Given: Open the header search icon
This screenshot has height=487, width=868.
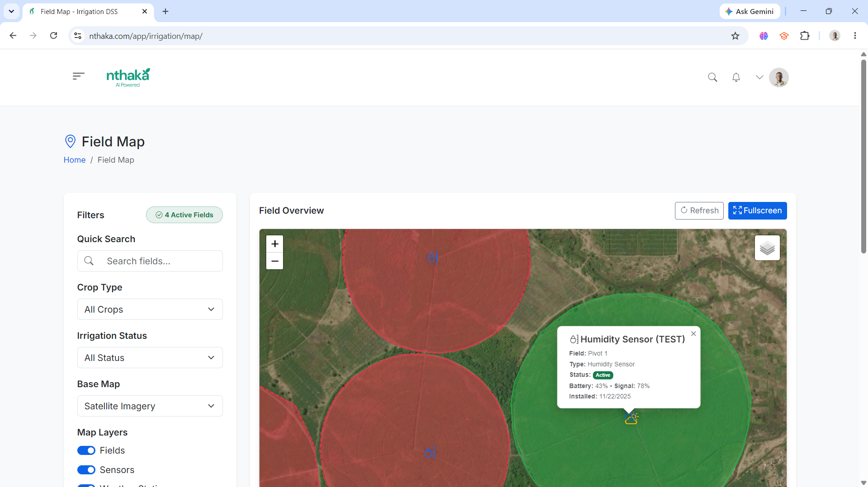Looking at the screenshot, I should click(712, 77).
